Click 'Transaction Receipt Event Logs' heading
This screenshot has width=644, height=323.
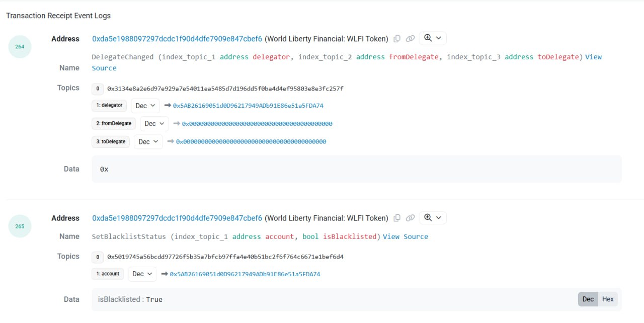[x=58, y=16]
